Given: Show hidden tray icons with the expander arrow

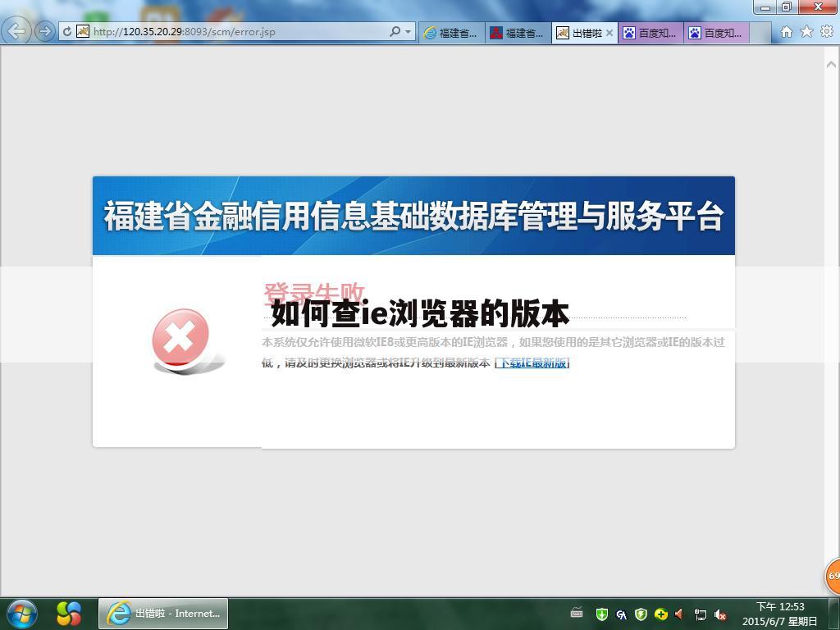Looking at the screenshot, I should coord(568,614).
